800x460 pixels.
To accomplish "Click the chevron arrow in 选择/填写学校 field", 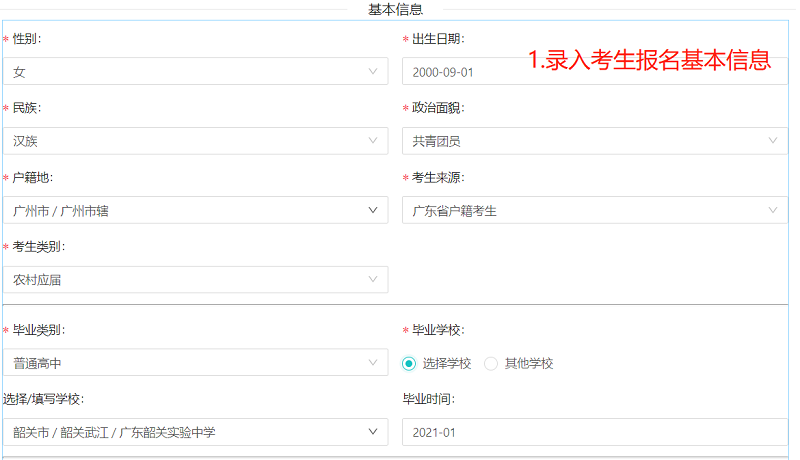I will (x=373, y=431).
